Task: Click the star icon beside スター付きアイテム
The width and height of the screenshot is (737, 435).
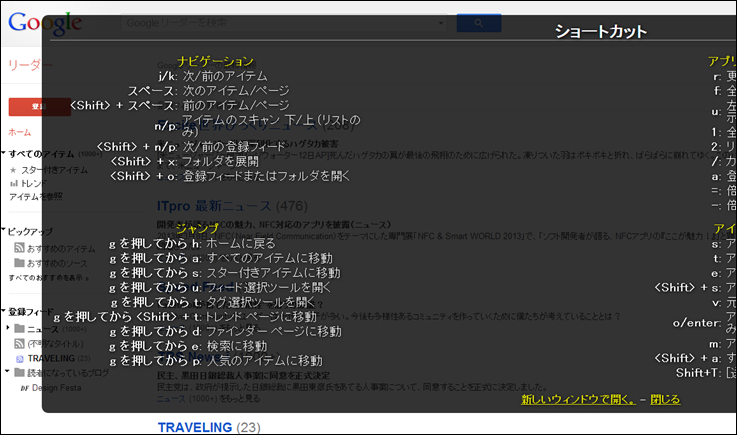Action: point(13,170)
